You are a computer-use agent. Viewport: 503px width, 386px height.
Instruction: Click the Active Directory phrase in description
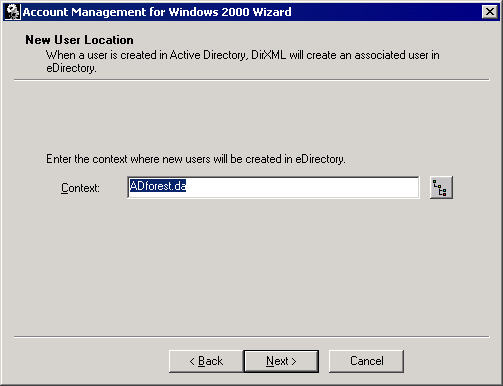click(208, 55)
